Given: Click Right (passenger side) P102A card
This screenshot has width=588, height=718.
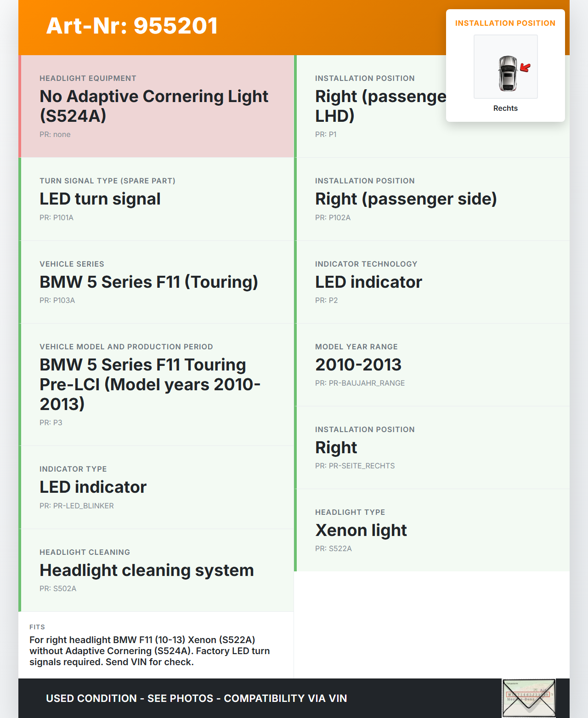Looking at the screenshot, I should pyautogui.click(x=432, y=199).
